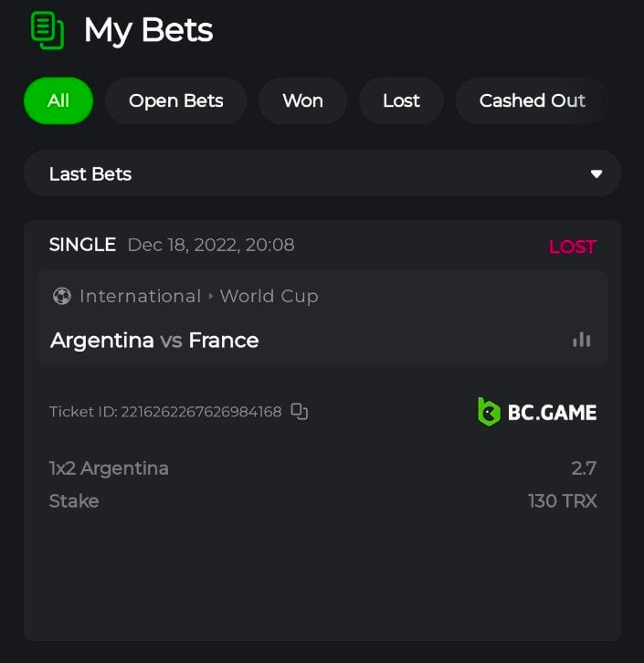Click the SINGLE bet type label

(82, 245)
